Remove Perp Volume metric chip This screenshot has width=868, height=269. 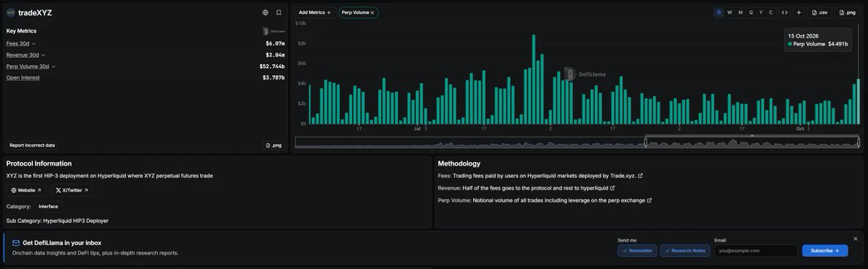(x=373, y=12)
